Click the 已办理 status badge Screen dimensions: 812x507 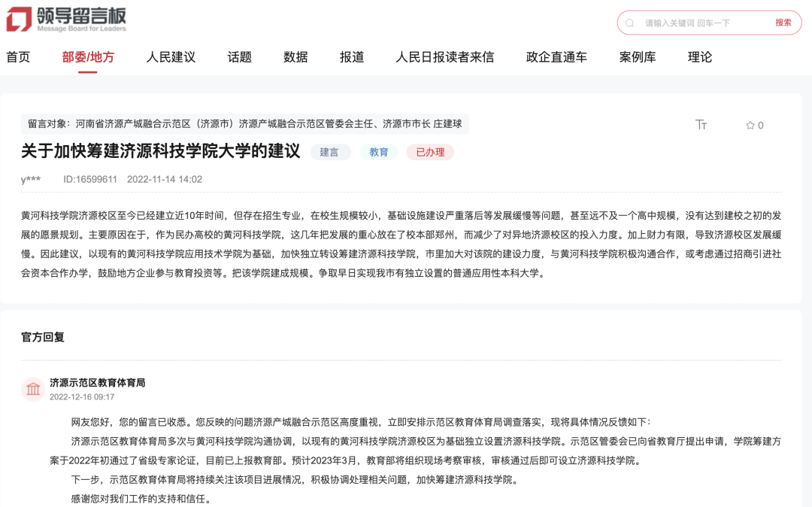tap(430, 152)
